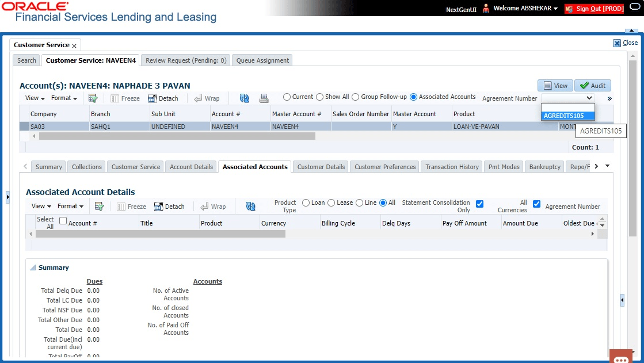Click the Audit button
This screenshot has height=363, width=644.
point(593,85)
